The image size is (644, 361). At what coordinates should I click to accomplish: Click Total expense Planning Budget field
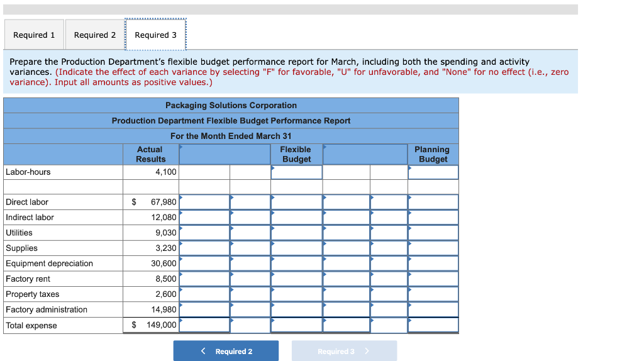pos(433,325)
